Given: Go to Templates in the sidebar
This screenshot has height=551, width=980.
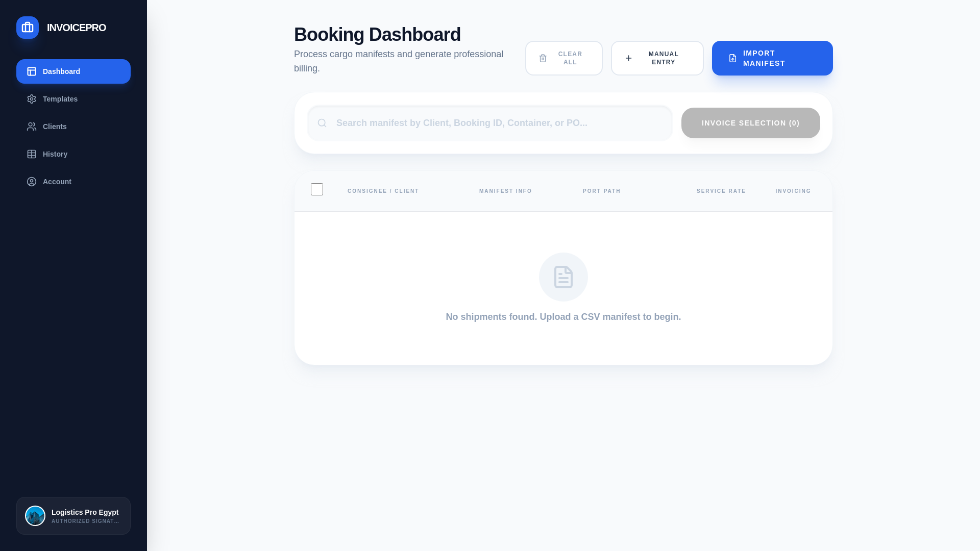Looking at the screenshot, I should pos(73,99).
